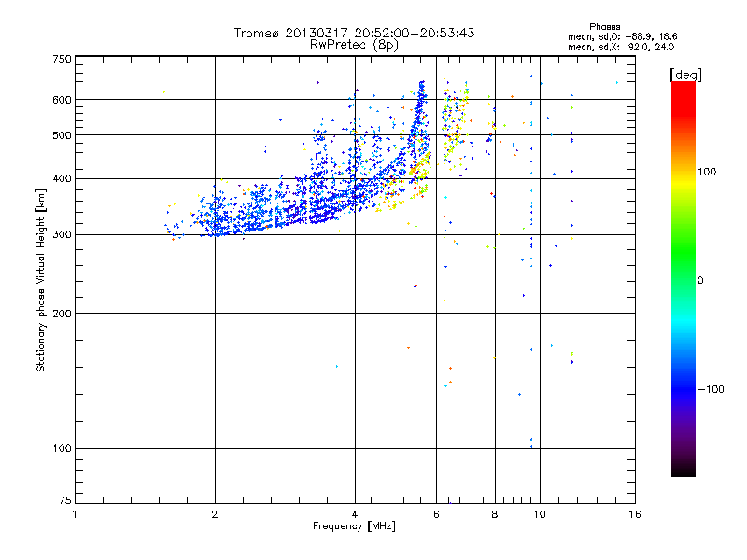Image resolution: width=747 pixels, height=560 pixels.
Task: Click the plot title 'Tromsø 20130317 20:52:00-20:53:43'
Action: click(354, 33)
